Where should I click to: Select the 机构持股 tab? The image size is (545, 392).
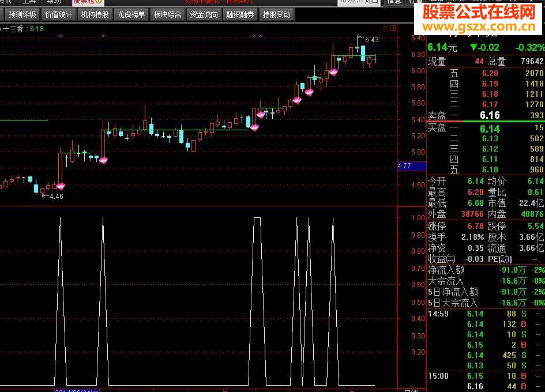click(x=95, y=14)
